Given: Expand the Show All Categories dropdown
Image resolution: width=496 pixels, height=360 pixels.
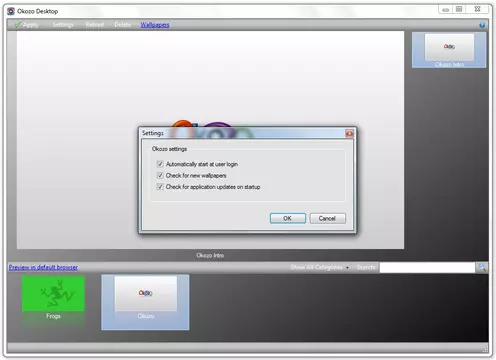Looking at the screenshot, I should [x=319, y=267].
